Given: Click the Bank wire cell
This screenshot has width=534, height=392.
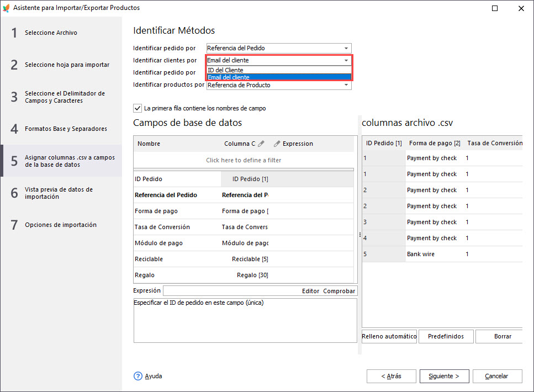Looking at the screenshot, I should (435, 254).
